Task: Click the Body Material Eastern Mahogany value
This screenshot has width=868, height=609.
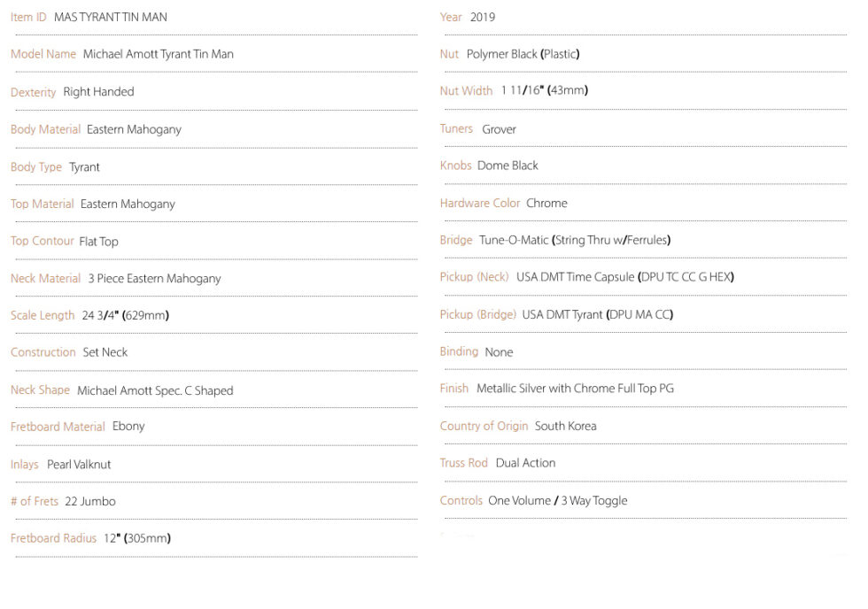Action: 134,129
